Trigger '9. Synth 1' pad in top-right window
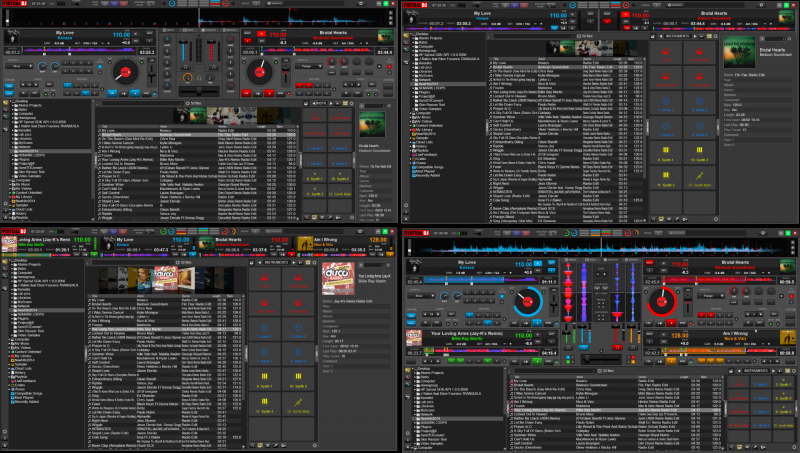 (x=665, y=153)
